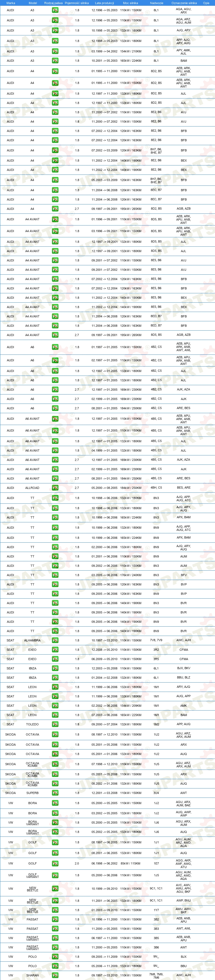Click the Pojemność silnika column header
The width and height of the screenshot is (215, 980).
(77, 3)
